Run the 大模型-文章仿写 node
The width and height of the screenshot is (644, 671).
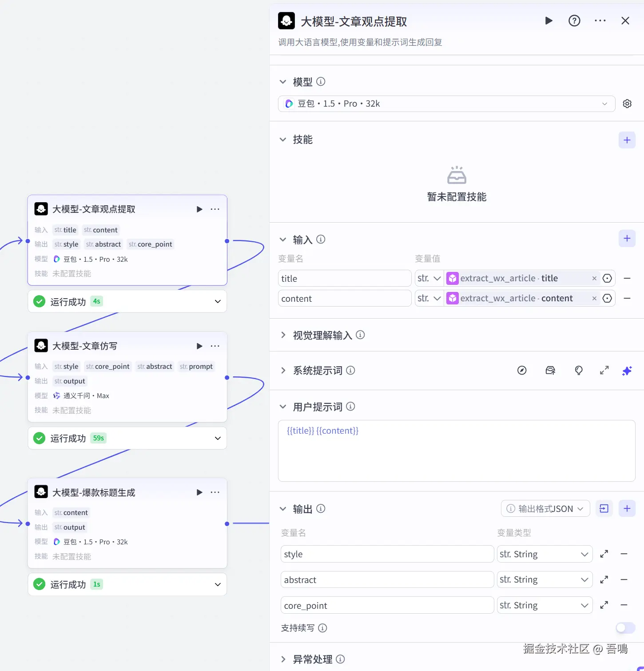199,346
